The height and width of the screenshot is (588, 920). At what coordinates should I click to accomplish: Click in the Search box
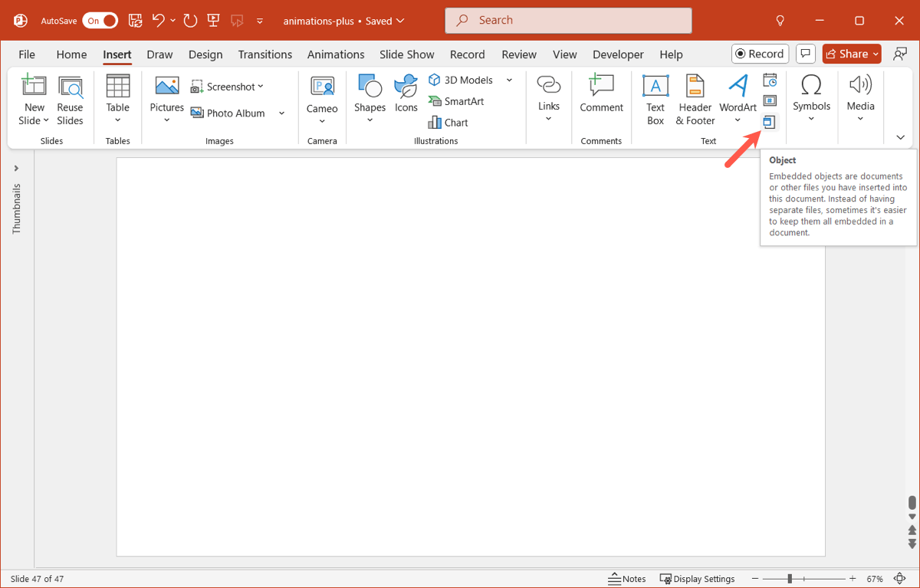(568, 21)
